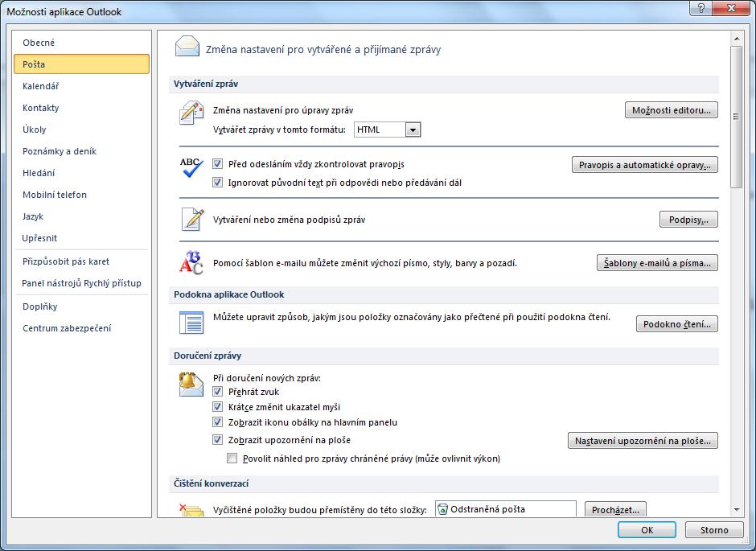756x551 pixels.
Task: Click the Odstraněná pošta folder field
Action: pyautogui.click(x=505, y=509)
